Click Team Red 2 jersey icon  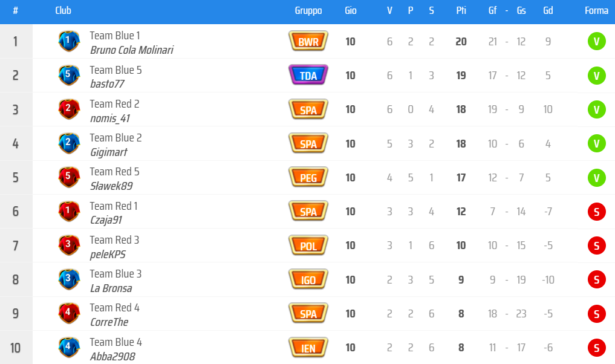(x=68, y=109)
